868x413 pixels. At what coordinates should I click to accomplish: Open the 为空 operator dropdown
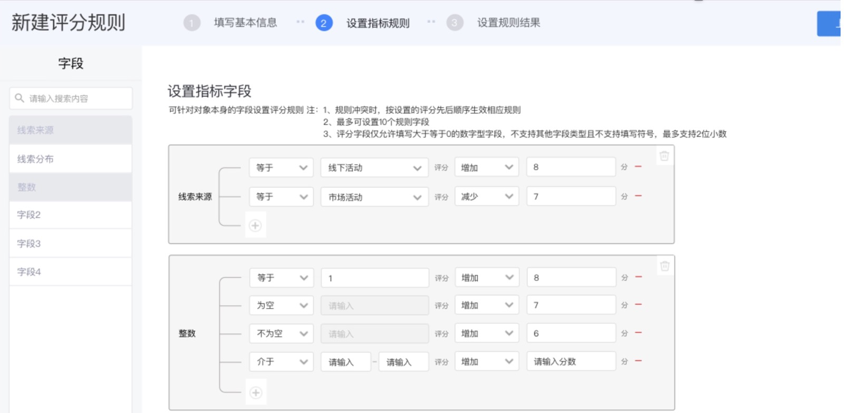click(x=281, y=306)
